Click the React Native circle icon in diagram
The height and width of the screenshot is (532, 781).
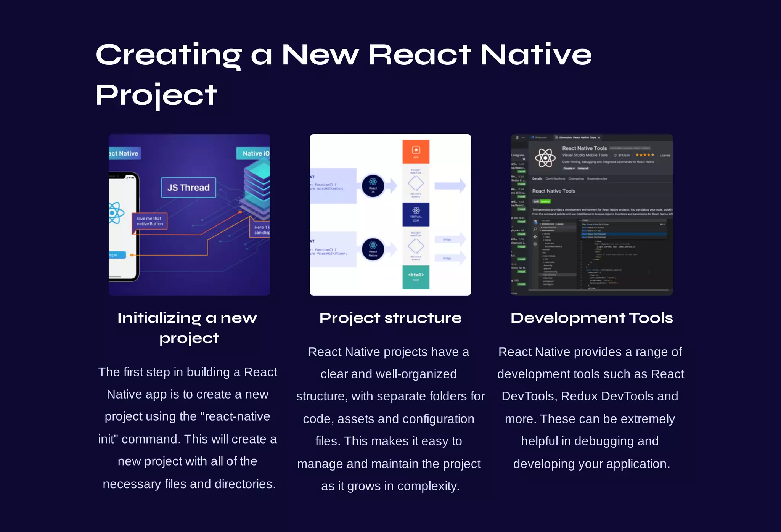373,249
